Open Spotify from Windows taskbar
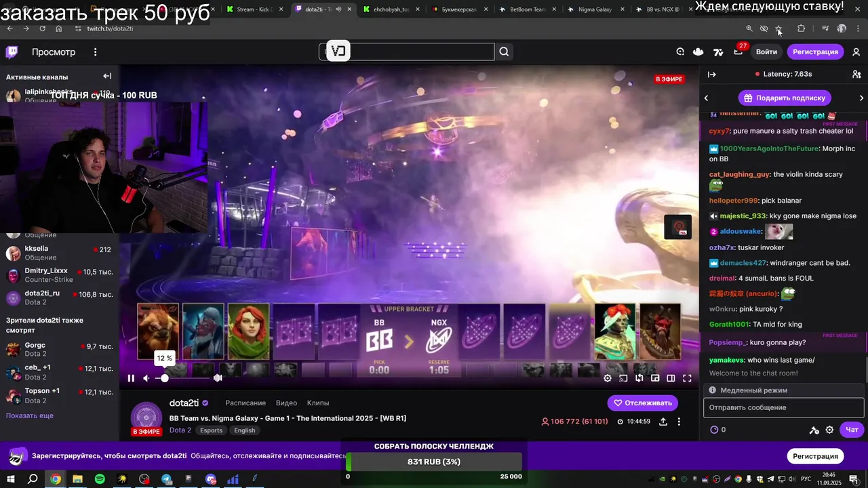Screen dimensions: 868x488 click(100, 479)
